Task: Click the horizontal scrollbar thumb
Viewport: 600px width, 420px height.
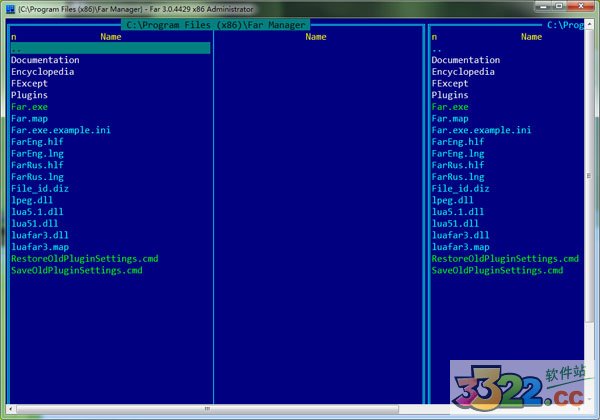Action: click(207, 409)
